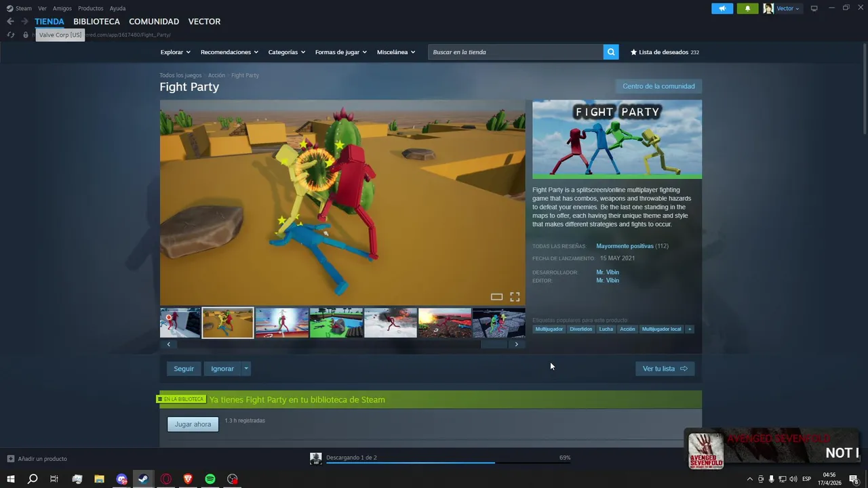Open the Windows notification center
This screenshot has width=868, height=488.
(x=856, y=479)
